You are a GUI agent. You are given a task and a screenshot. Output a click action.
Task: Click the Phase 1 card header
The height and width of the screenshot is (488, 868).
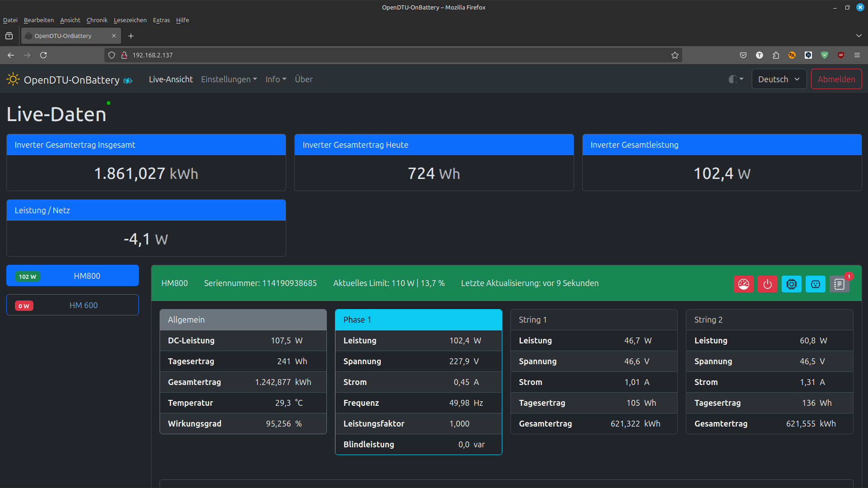419,320
